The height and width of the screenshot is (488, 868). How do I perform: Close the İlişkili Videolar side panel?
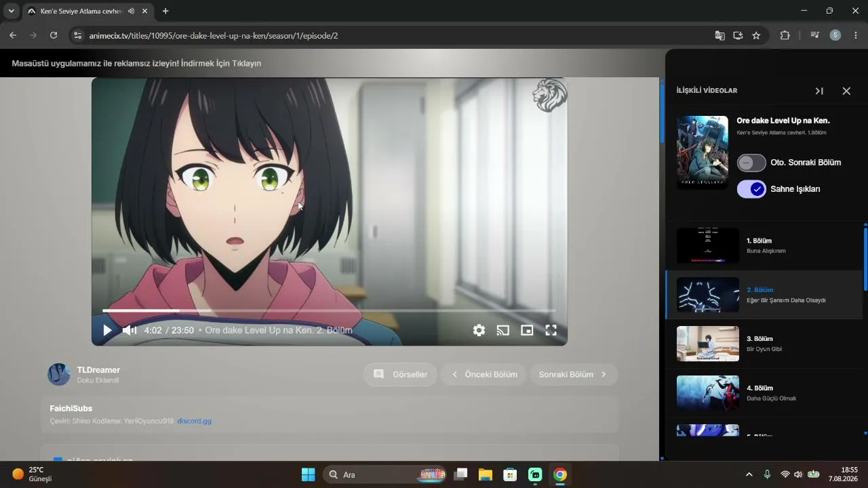[x=846, y=91]
